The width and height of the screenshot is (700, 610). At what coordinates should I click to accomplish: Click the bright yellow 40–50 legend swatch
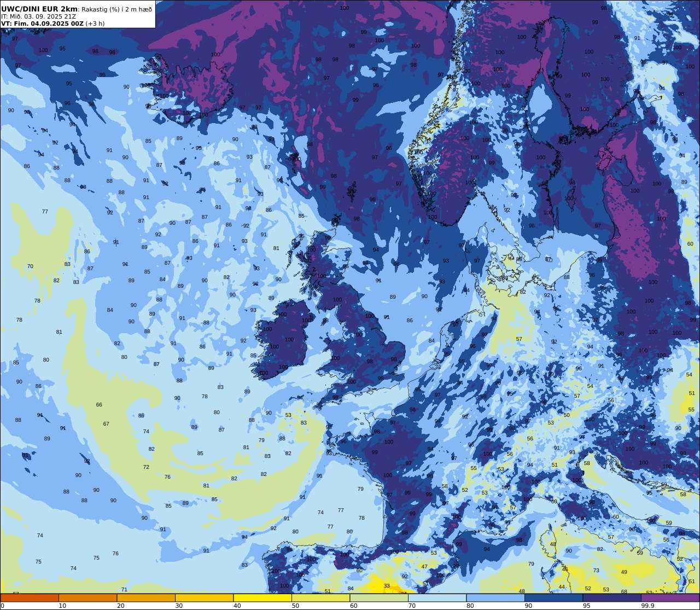click(x=262, y=597)
